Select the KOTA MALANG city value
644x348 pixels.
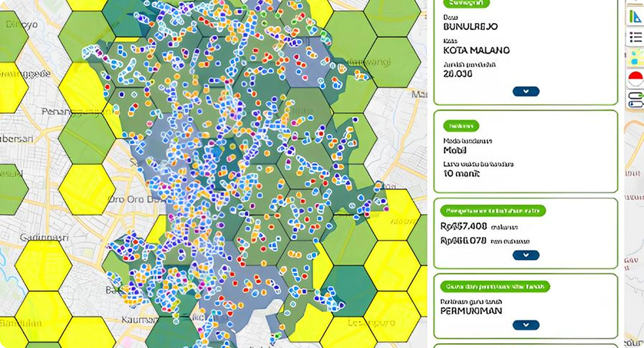point(477,50)
